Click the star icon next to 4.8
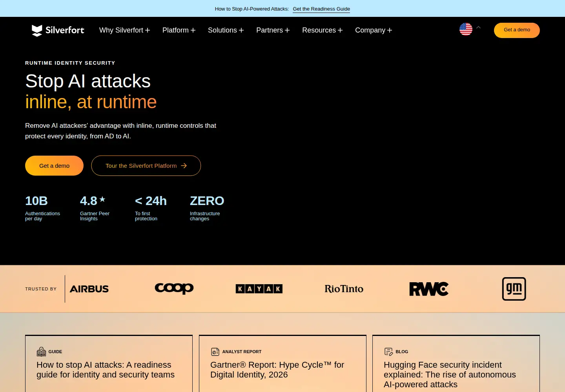Image resolution: width=565 pixels, height=392 pixels. pyautogui.click(x=102, y=199)
